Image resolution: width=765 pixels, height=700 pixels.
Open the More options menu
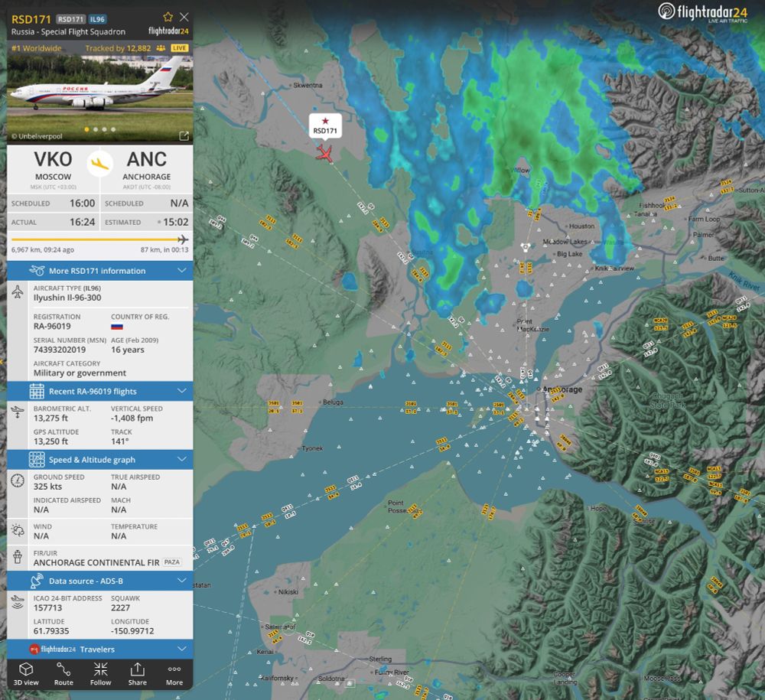click(174, 674)
